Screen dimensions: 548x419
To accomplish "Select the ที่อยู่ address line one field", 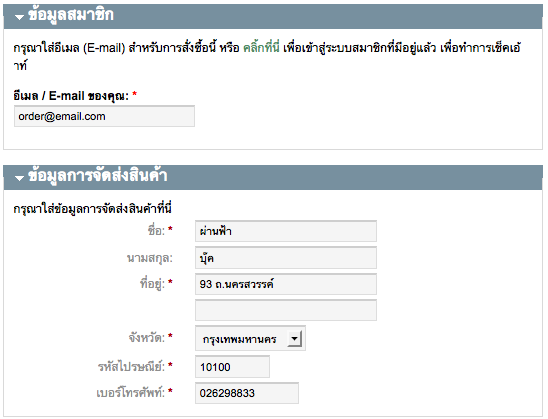I will (286, 284).
